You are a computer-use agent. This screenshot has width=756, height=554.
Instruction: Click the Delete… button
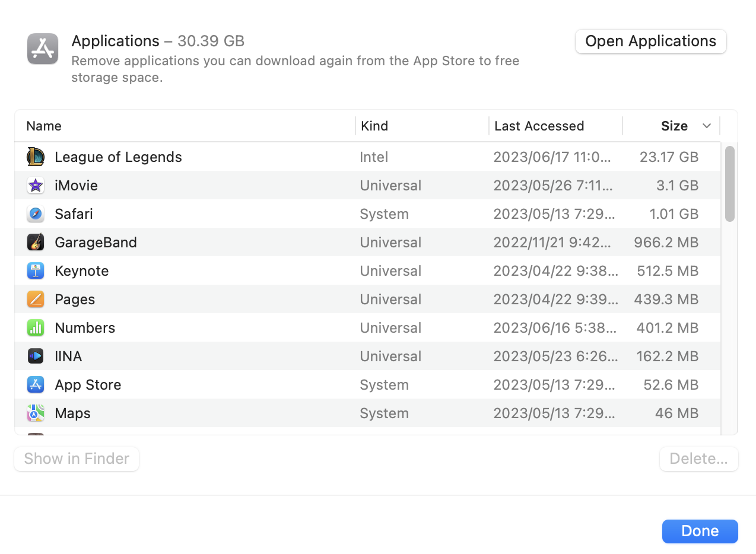coord(699,459)
